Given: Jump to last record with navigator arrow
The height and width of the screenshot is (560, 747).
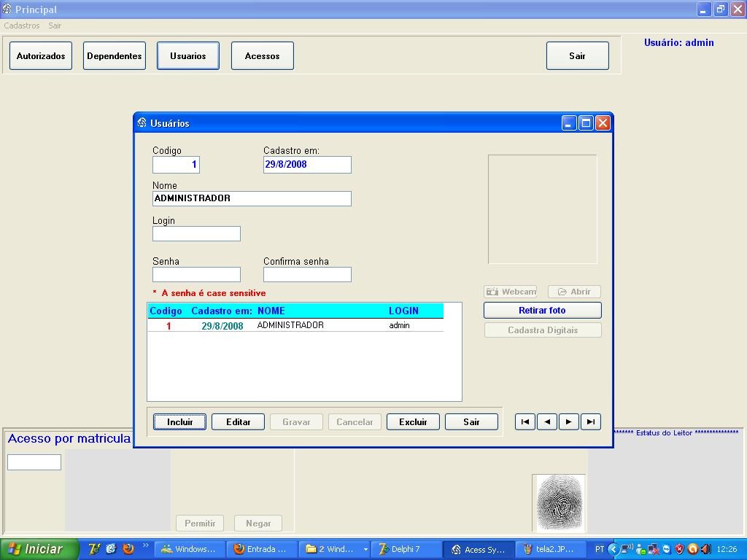Looking at the screenshot, I should tap(591, 421).
